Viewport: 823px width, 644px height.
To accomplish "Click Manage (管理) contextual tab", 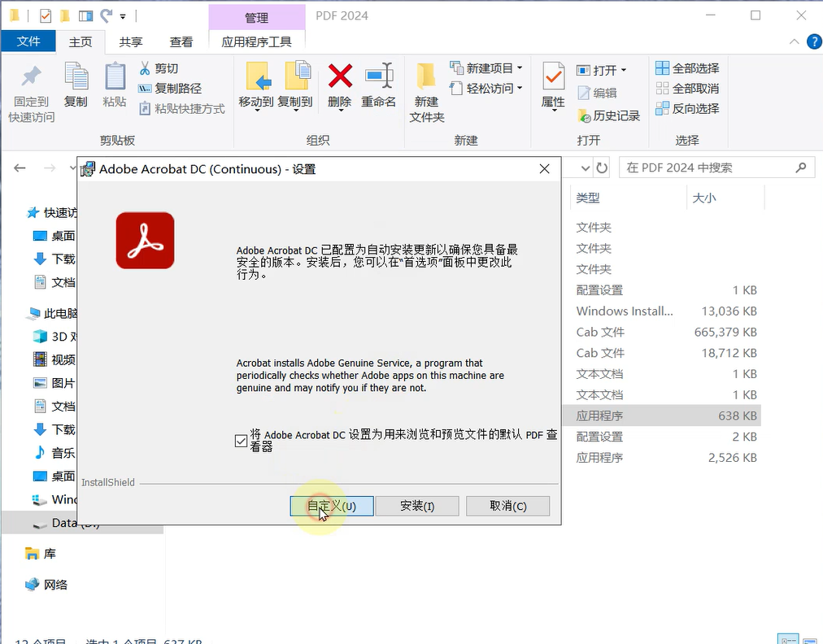I will coord(257,17).
